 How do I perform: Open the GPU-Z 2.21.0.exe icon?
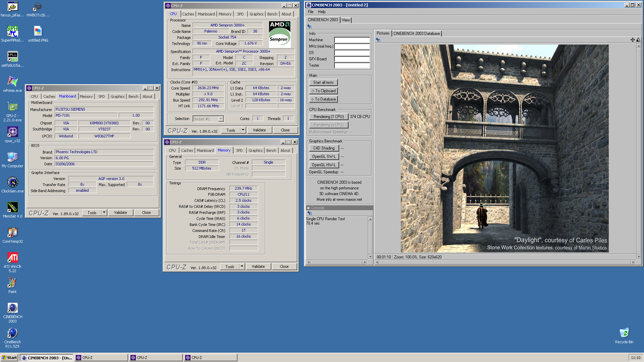click(12, 112)
